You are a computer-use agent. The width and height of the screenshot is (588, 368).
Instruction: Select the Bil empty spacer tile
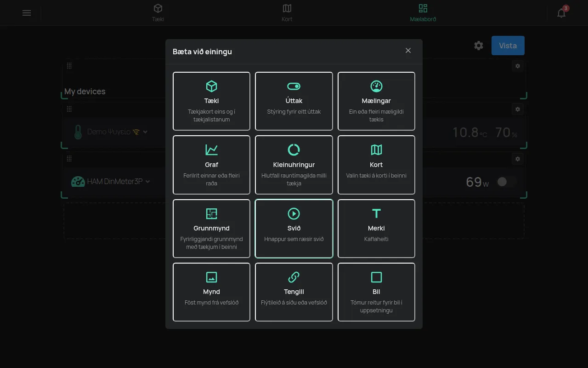(x=376, y=292)
